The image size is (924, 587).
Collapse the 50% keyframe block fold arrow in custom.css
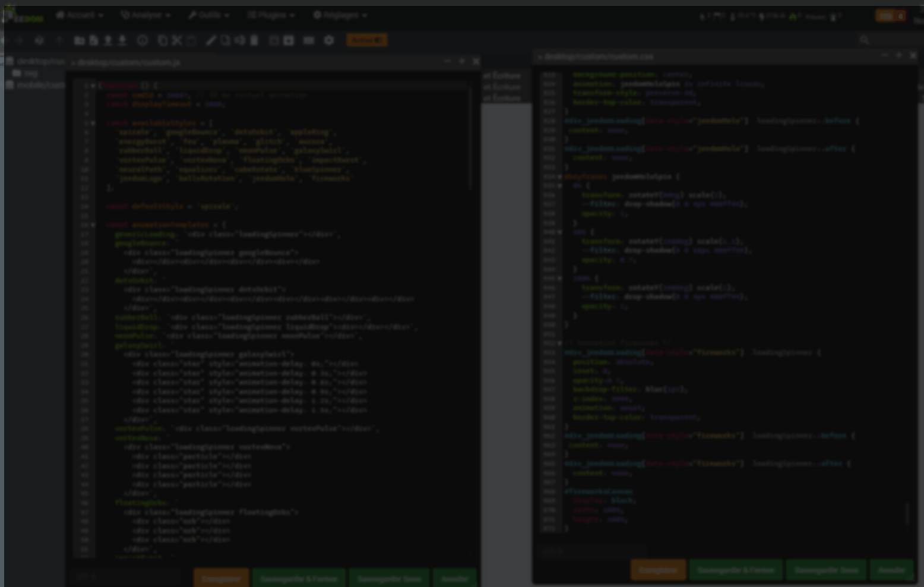(x=559, y=232)
